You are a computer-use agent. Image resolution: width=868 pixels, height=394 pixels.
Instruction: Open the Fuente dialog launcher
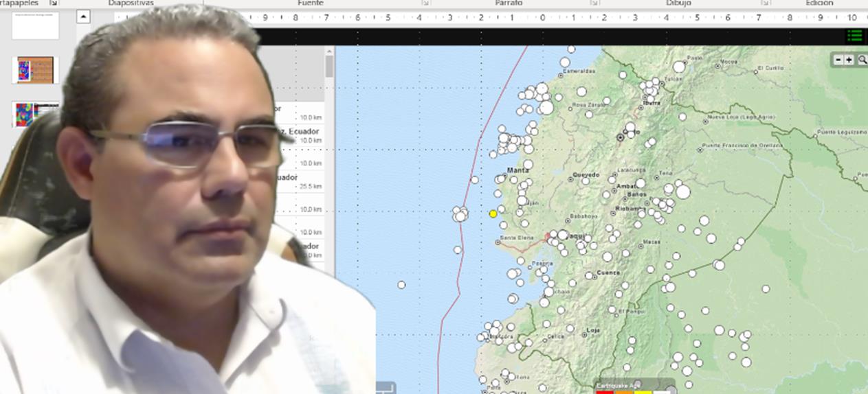click(x=424, y=3)
